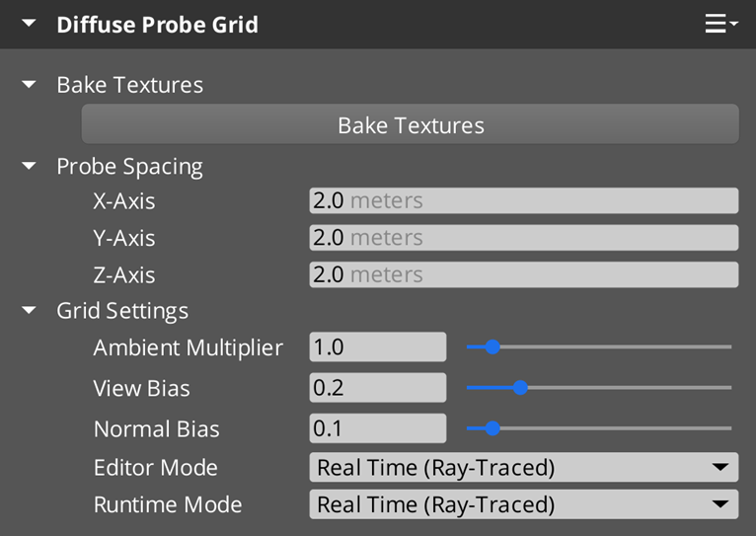This screenshot has width=756, height=536.
Task: Open the Diffuse Probe Grid hamburger menu
Action: [x=720, y=24]
